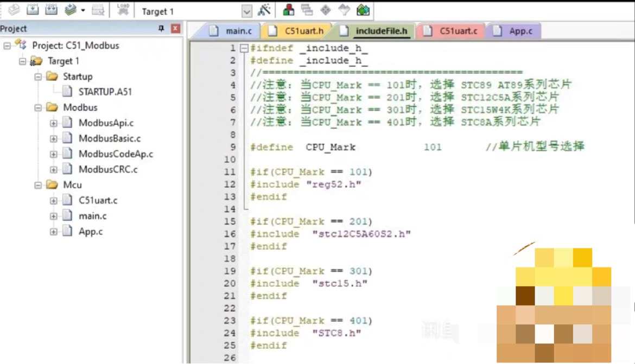The width and height of the screenshot is (635, 364).
Task: Toggle the Project panel auto-hide pin
Action: [161, 28]
